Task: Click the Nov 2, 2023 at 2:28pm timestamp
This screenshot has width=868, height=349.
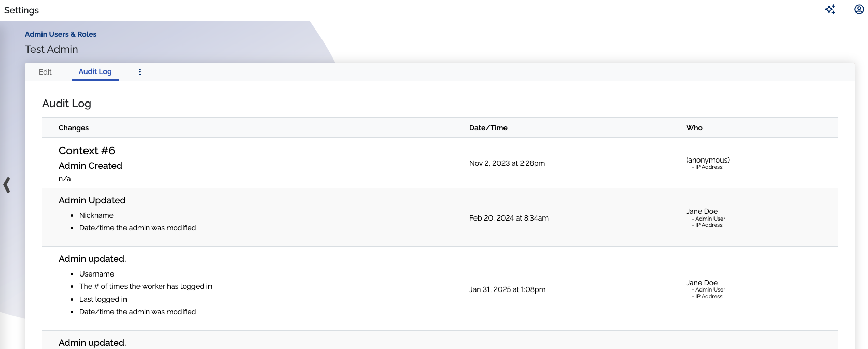Action: point(507,163)
